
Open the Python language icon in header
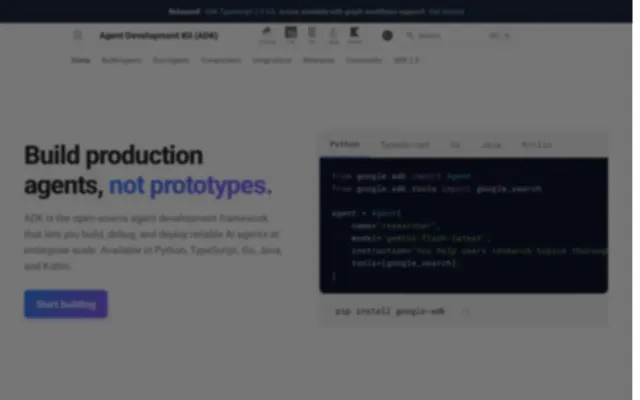tap(267, 35)
